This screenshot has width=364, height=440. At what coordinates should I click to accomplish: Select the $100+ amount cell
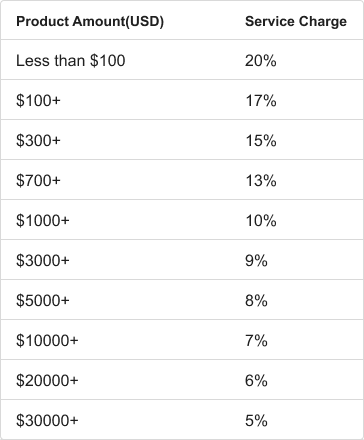tap(38, 100)
